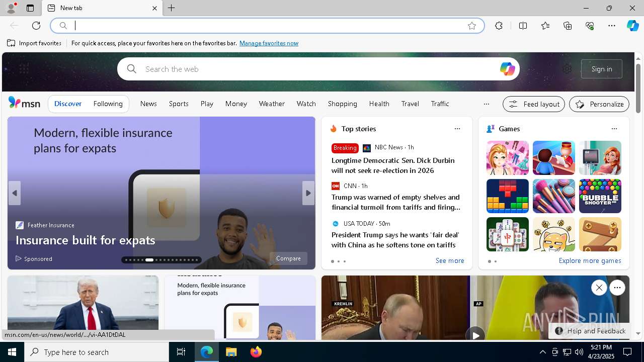This screenshot has width=644, height=362.
Task: Open Trump tariffs warning CNN headline
Action: [x=395, y=202]
